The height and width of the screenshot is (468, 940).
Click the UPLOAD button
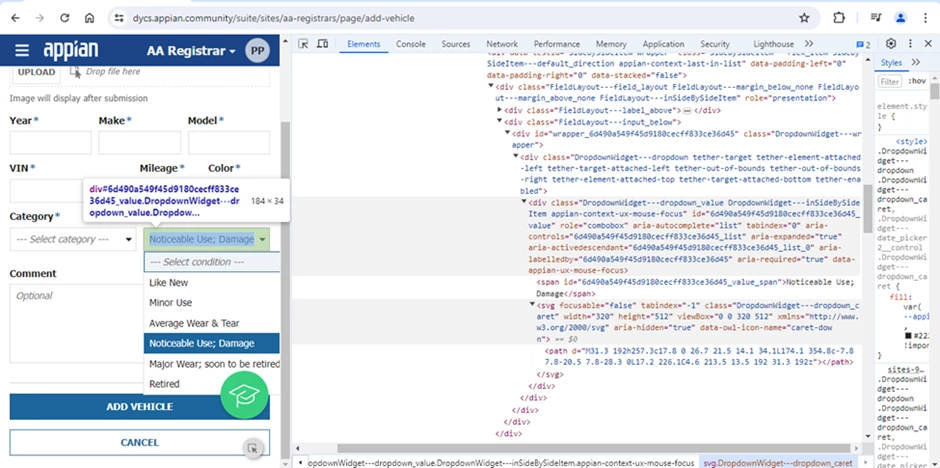click(37, 72)
